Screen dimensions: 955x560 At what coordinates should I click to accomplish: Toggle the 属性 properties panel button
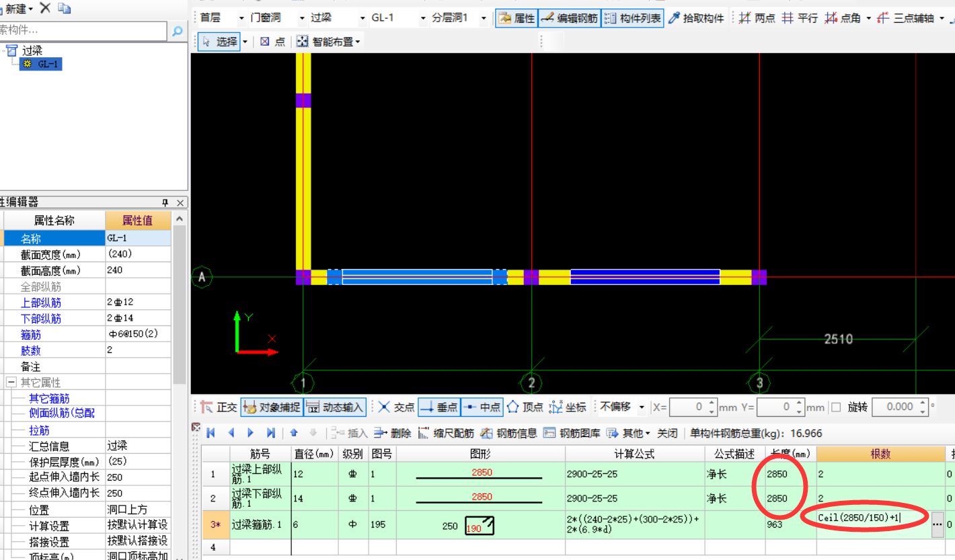tap(517, 18)
